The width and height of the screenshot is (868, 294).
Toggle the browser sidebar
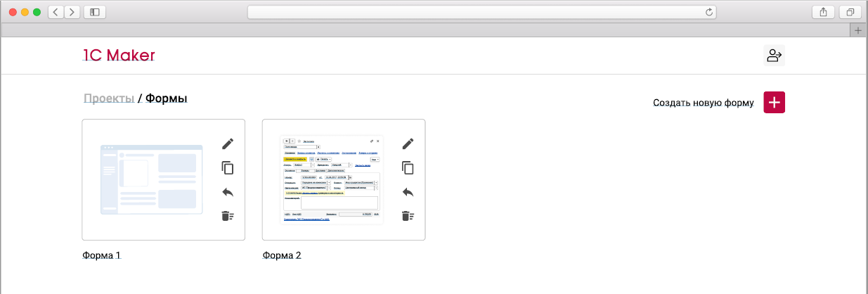click(94, 12)
